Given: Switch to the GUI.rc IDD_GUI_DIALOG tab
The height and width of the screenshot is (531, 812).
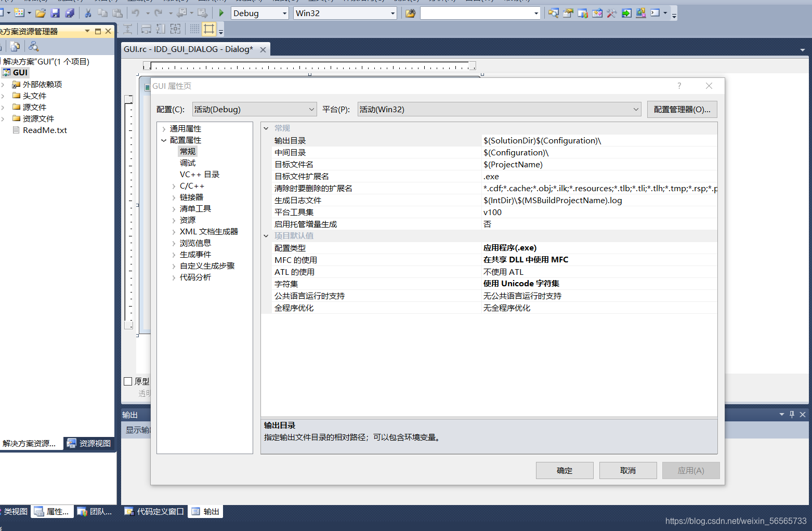Looking at the screenshot, I should (x=188, y=49).
